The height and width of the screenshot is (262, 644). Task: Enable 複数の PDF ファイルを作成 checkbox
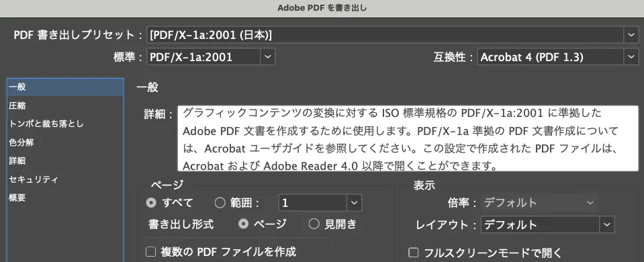tap(150, 251)
